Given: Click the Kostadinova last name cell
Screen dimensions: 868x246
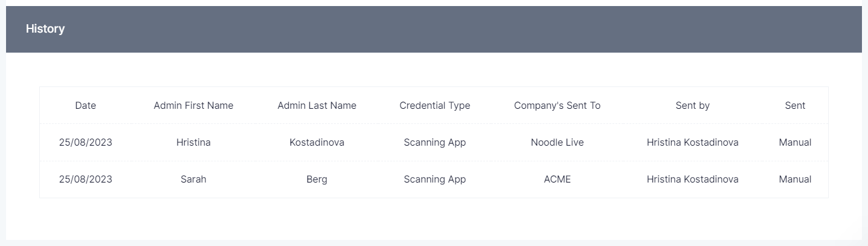Looking at the screenshot, I should [317, 143].
